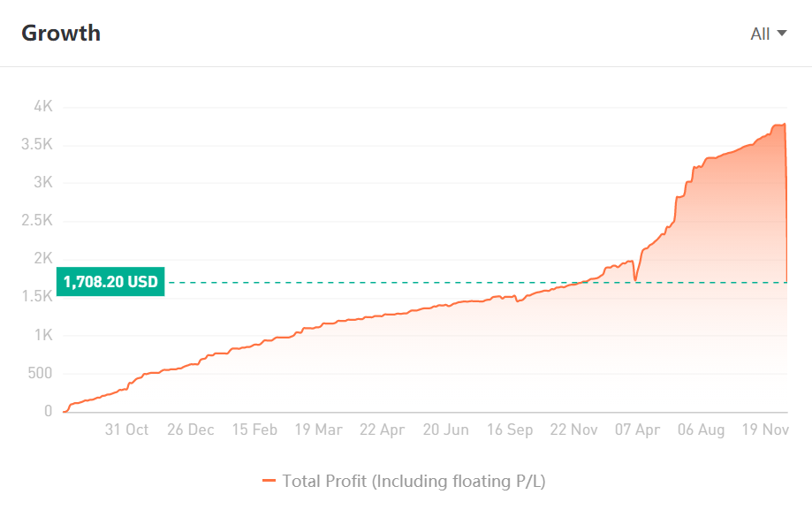812x517 pixels.
Task: Select the 19 Nov date label
Action: click(x=764, y=430)
